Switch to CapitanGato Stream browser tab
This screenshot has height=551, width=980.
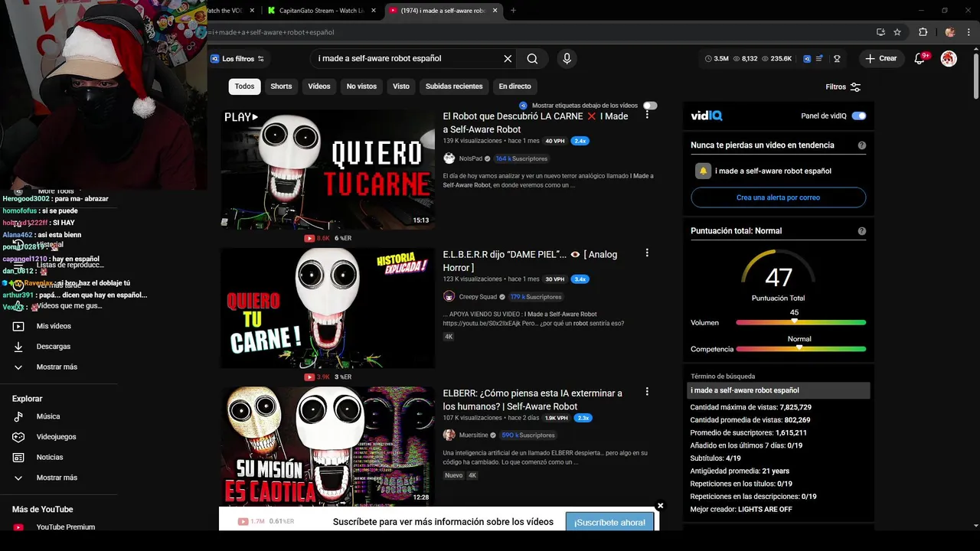[x=320, y=11]
